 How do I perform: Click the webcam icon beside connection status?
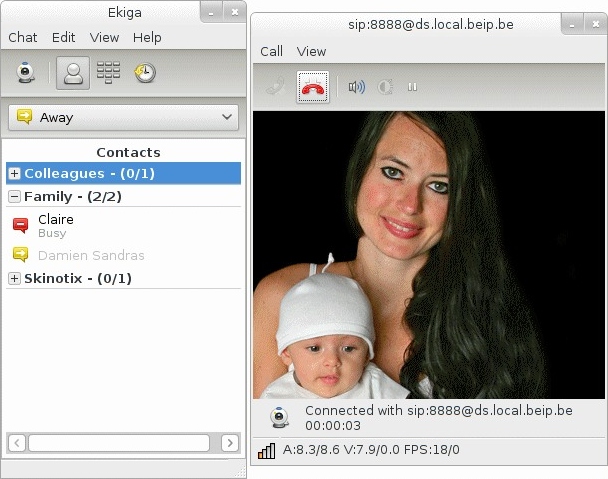click(x=279, y=418)
